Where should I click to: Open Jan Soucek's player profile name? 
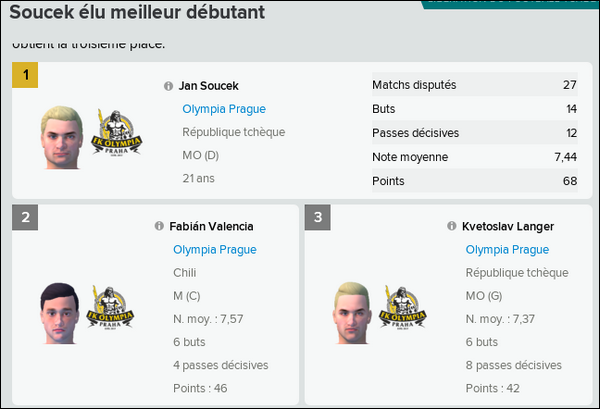tap(210, 87)
